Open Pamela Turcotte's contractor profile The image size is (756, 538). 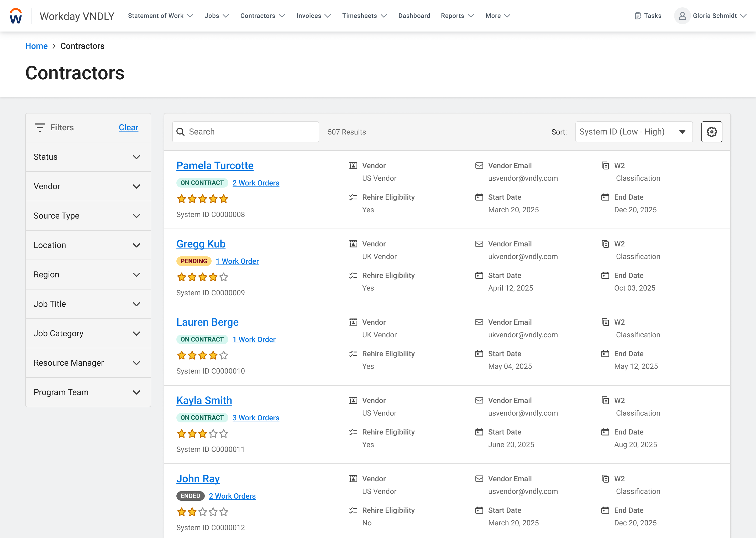(215, 165)
